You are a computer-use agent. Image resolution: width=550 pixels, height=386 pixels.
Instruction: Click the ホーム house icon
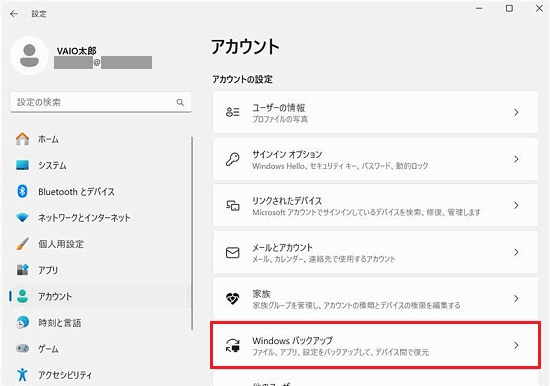coord(22,139)
